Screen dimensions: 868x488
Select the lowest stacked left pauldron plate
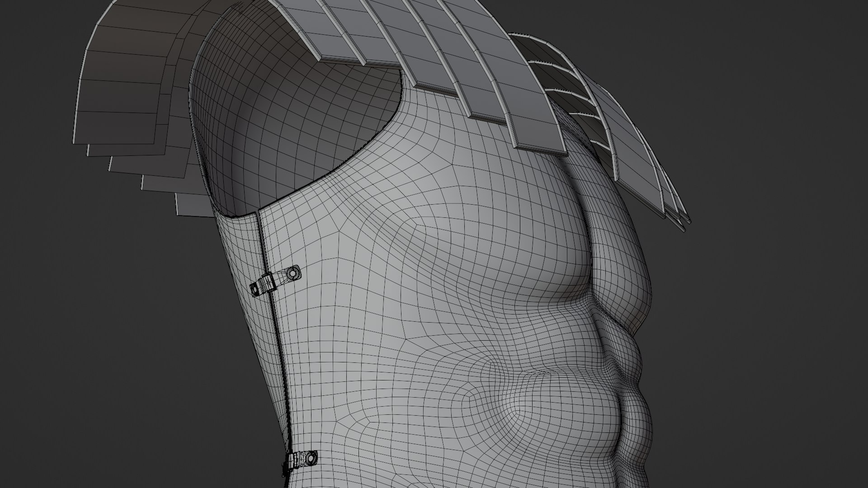[x=192, y=205]
